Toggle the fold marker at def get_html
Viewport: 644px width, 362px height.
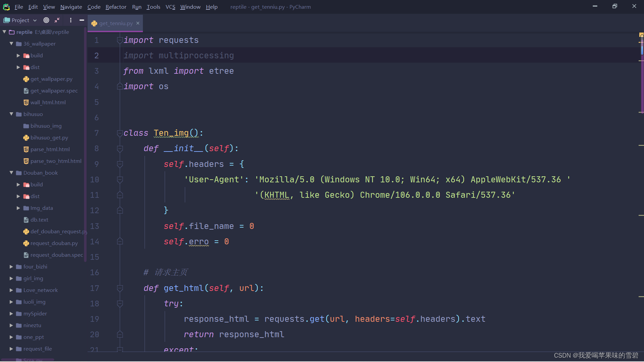click(120, 288)
